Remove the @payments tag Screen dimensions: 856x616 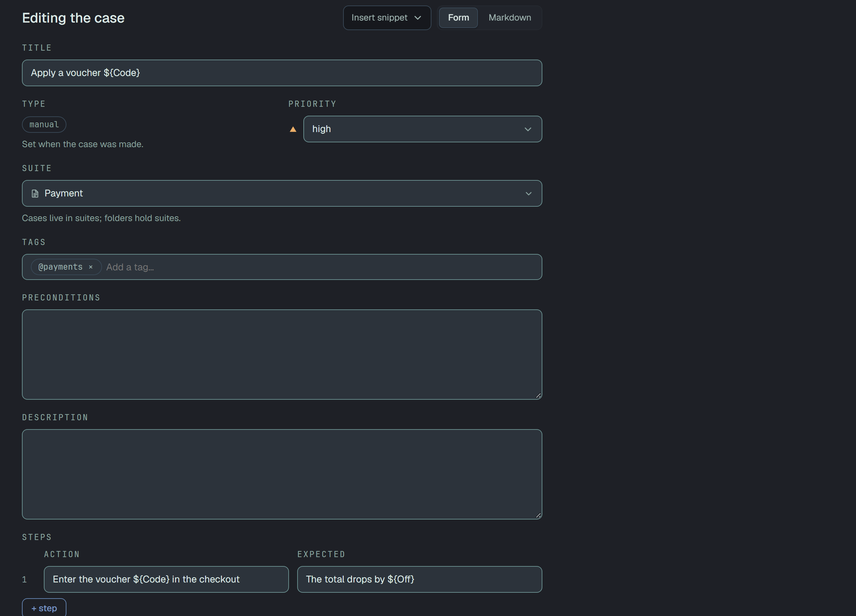91,267
